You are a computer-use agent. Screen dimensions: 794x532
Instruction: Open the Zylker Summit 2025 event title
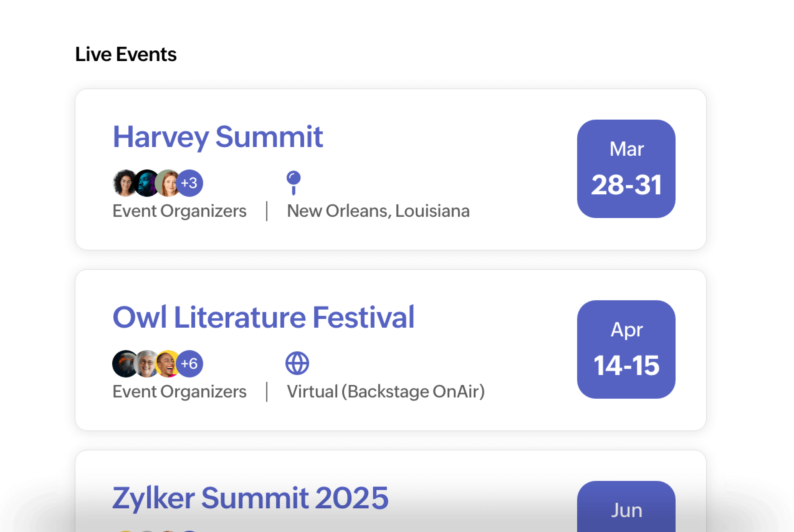coord(251,498)
